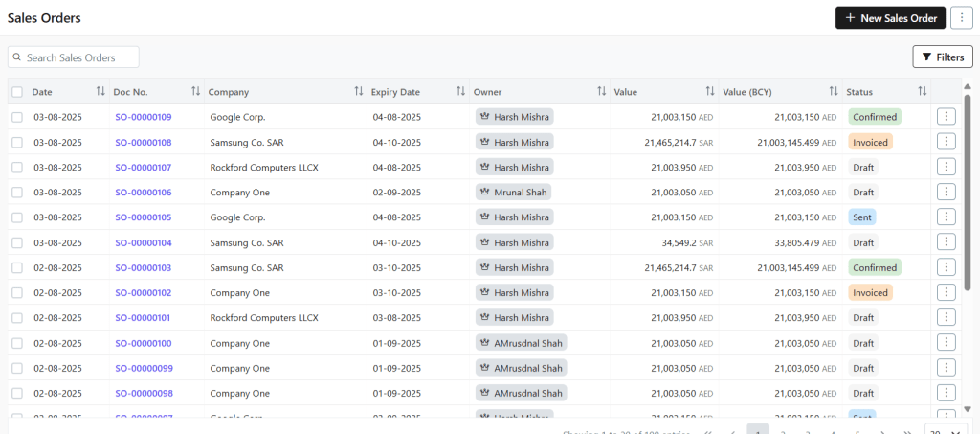Click the Company column sort icon

[358, 92]
